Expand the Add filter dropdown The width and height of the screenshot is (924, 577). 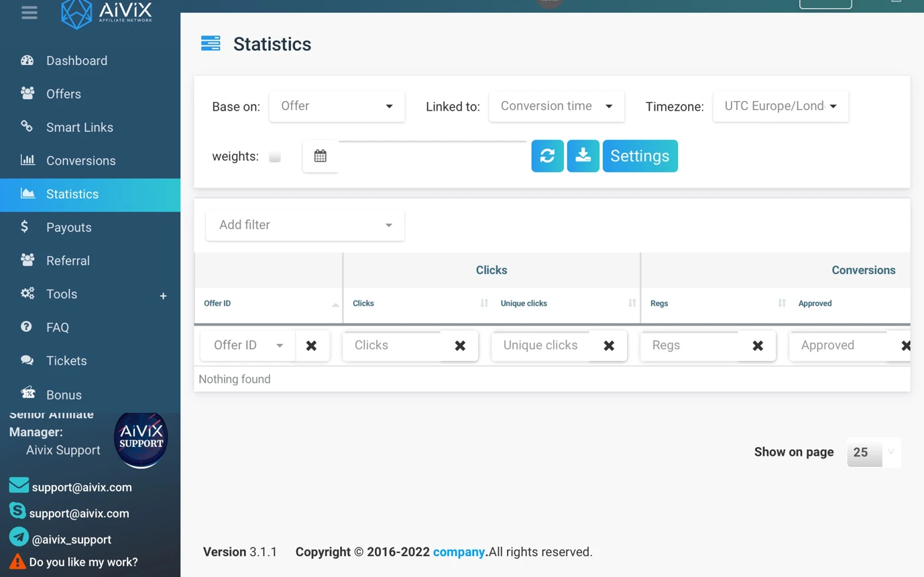point(305,225)
